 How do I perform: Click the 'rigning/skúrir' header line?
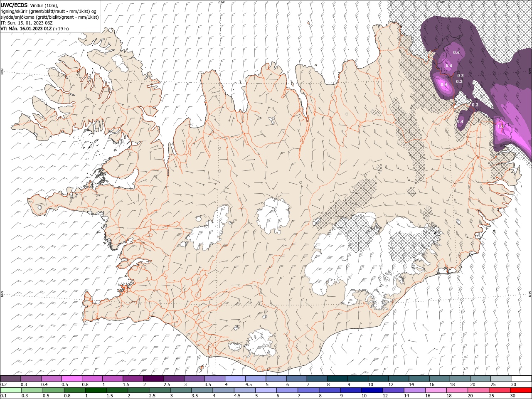(x=48, y=11)
